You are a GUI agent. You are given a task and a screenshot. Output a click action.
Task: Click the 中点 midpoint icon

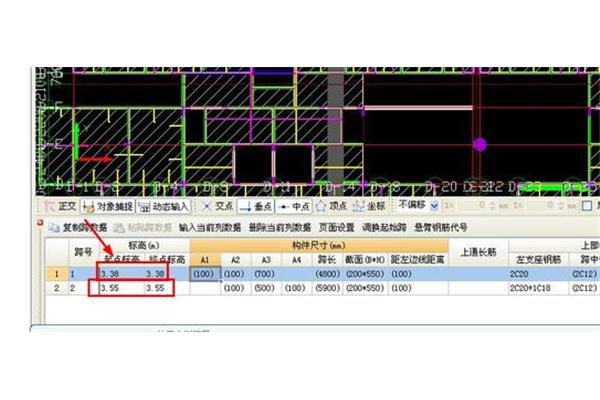pyautogui.click(x=283, y=207)
